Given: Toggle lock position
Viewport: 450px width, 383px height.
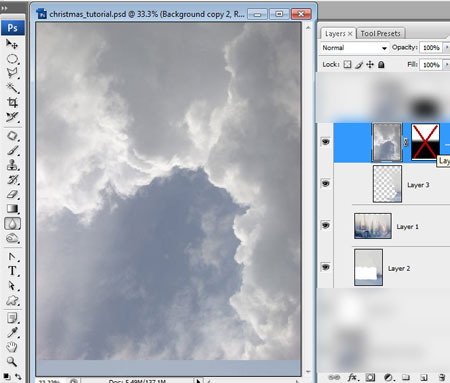Looking at the screenshot, I should pos(370,64).
